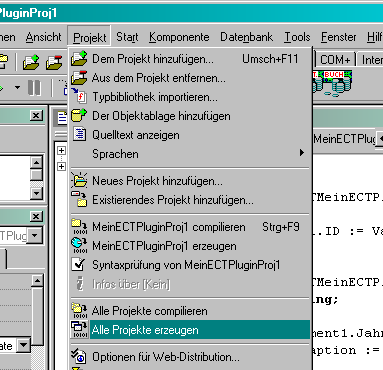Click the syntax check checkmark icon
The height and width of the screenshot is (370, 383).
coord(79,265)
